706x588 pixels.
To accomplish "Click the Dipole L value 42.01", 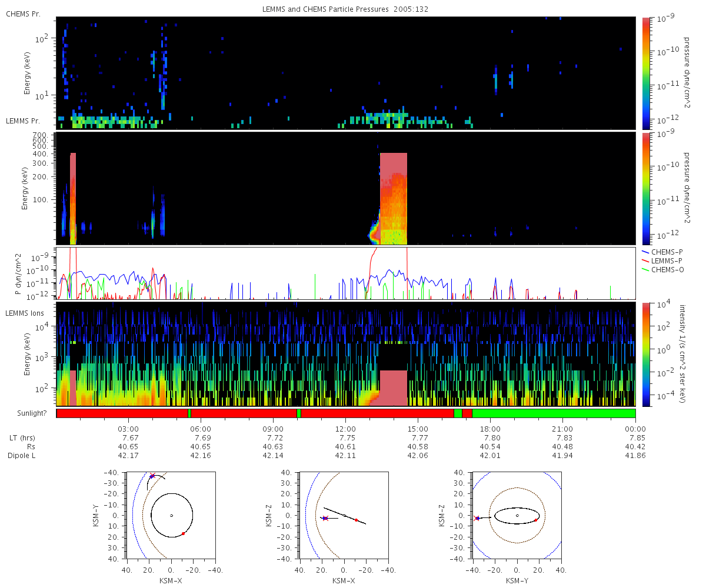I will pos(491,456).
